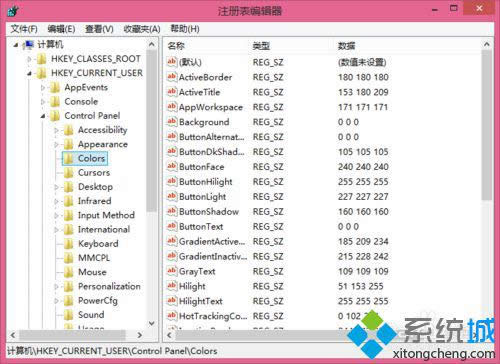Expand the Personalization node arrow
The width and height of the screenshot is (500, 364).
pyautogui.click(x=56, y=287)
